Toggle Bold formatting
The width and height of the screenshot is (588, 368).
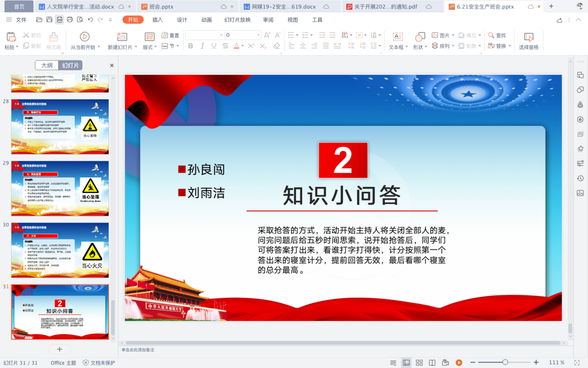[x=190, y=46]
